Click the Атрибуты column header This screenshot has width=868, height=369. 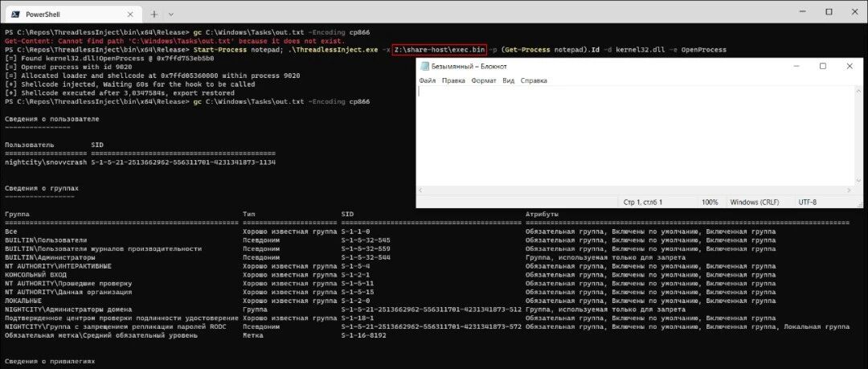(542, 214)
